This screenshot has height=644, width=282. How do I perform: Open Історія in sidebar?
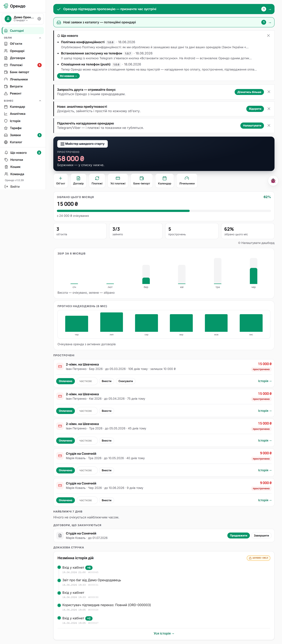tap(23, 121)
